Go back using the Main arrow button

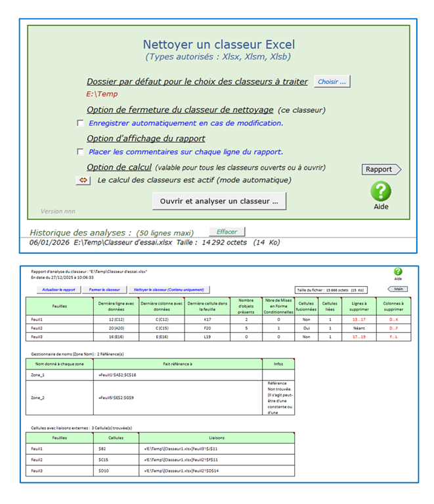[397, 289]
